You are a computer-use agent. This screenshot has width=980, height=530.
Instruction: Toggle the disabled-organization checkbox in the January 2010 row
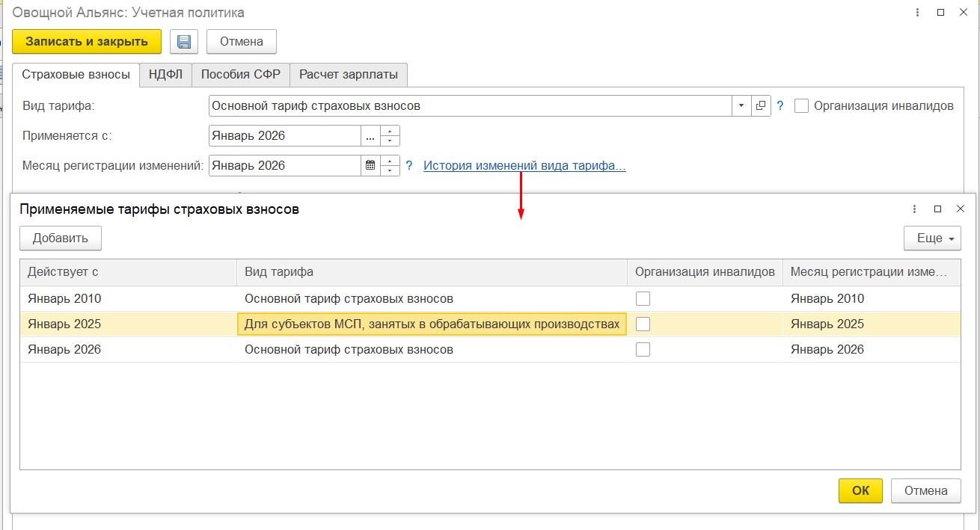pyautogui.click(x=643, y=299)
